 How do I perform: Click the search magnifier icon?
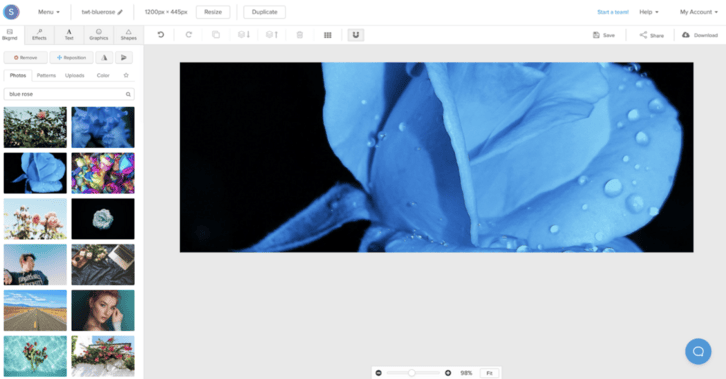pyautogui.click(x=128, y=94)
